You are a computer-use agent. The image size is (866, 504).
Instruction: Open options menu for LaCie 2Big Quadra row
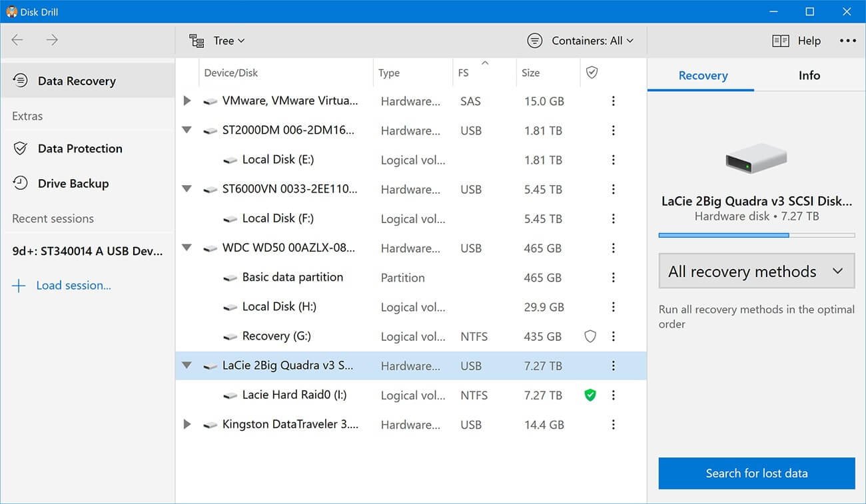click(x=614, y=366)
